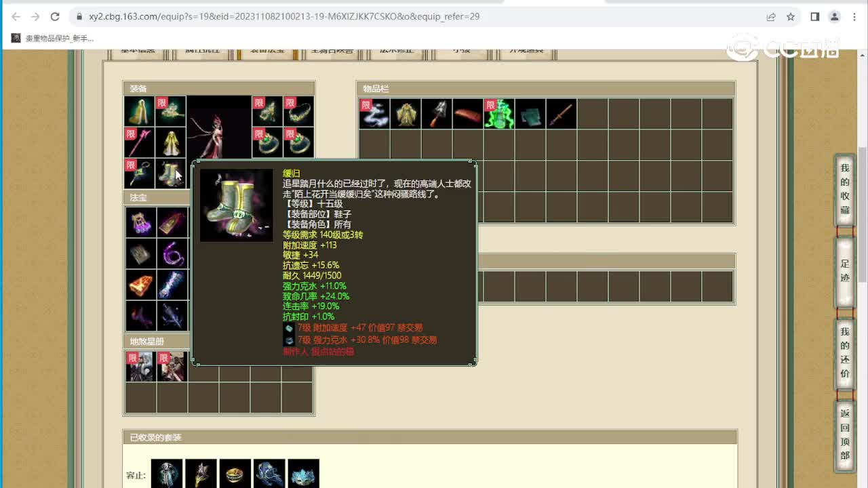Viewport: 868px width, 488px height.
Task: Select the axe item in 物品栏
Action: 437,114
